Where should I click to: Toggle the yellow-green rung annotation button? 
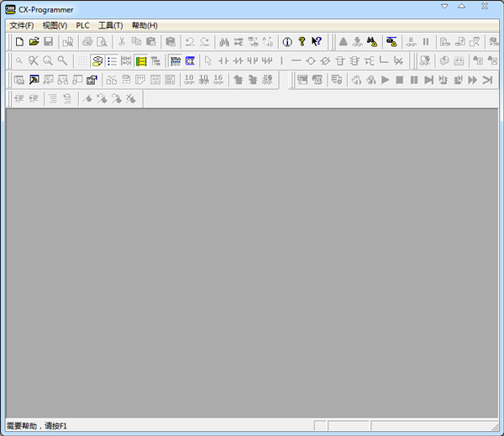click(x=141, y=60)
